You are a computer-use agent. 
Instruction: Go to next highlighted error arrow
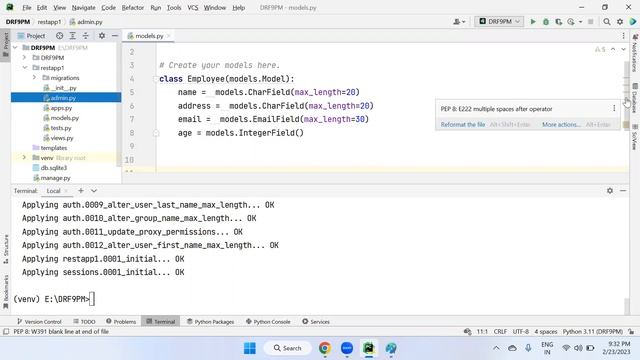click(x=623, y=49)
